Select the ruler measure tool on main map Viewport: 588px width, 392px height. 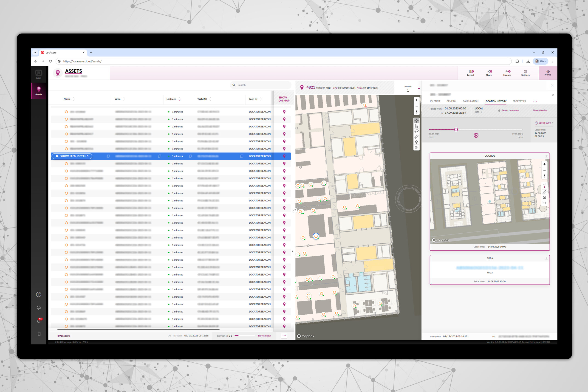(416, 137)
